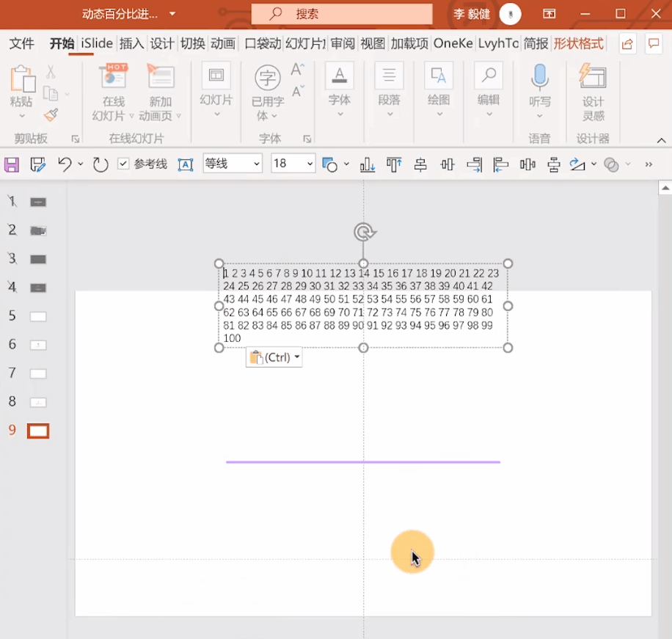Select slide 2 thumbnail
The image size is (672, 639).
(37, 231)
